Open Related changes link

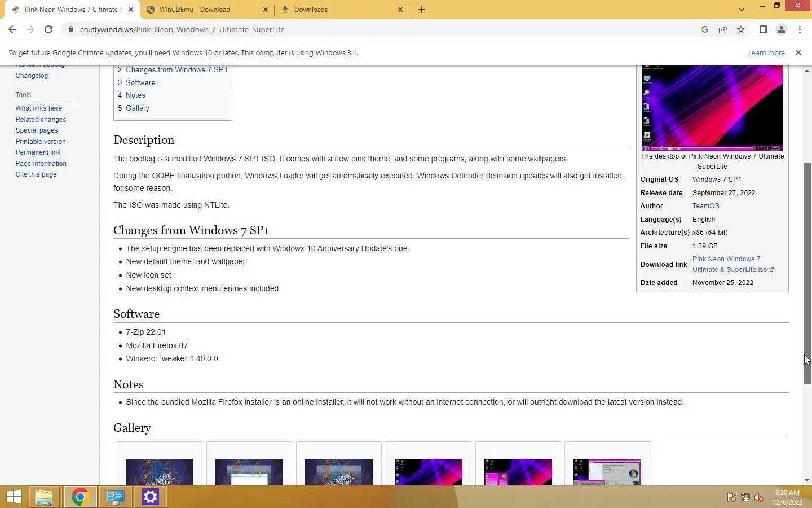[x=41, y=120]
